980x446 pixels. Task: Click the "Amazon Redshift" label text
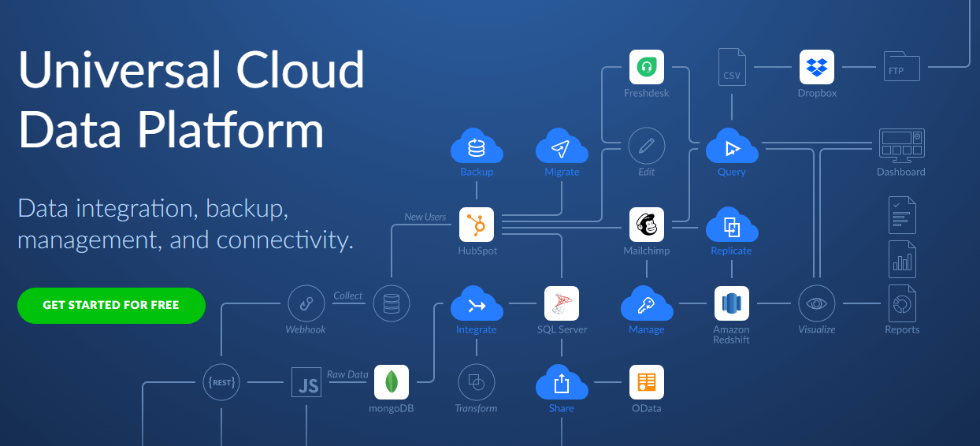(732, 334)
